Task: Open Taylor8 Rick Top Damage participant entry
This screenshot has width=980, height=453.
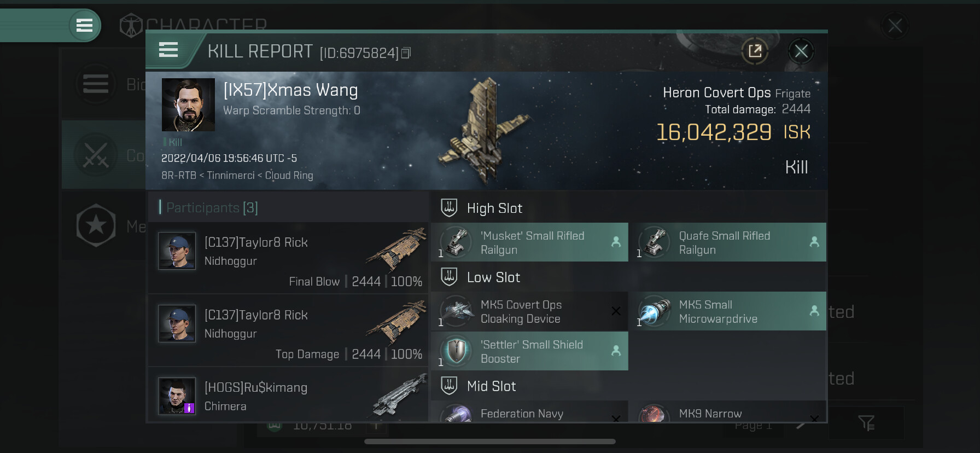Action: point(288,330)
